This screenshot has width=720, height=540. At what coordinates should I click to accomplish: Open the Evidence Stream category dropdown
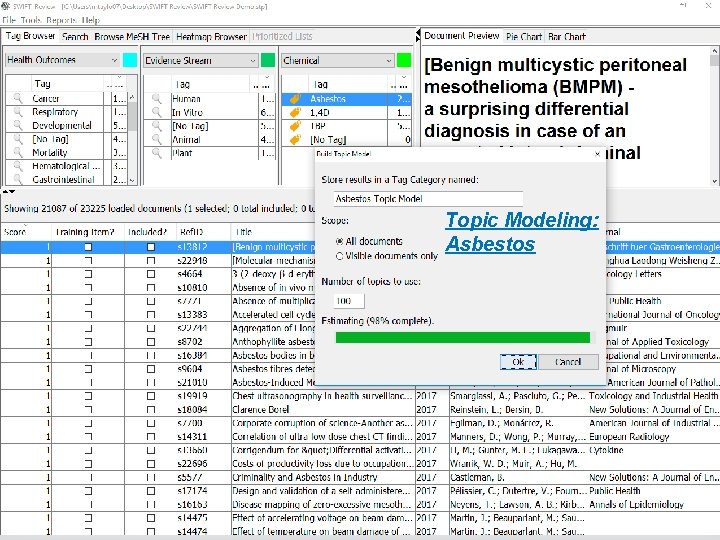(201, 60)
